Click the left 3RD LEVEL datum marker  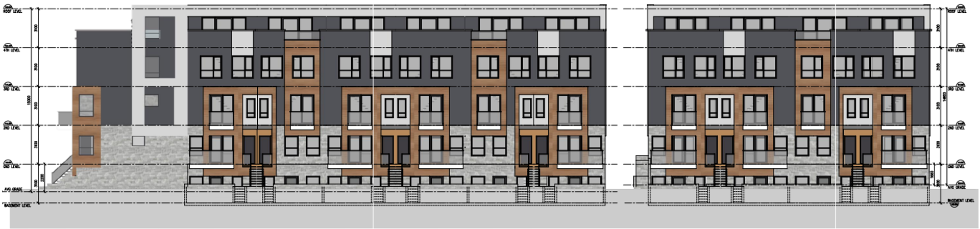(x=9, y=85)
